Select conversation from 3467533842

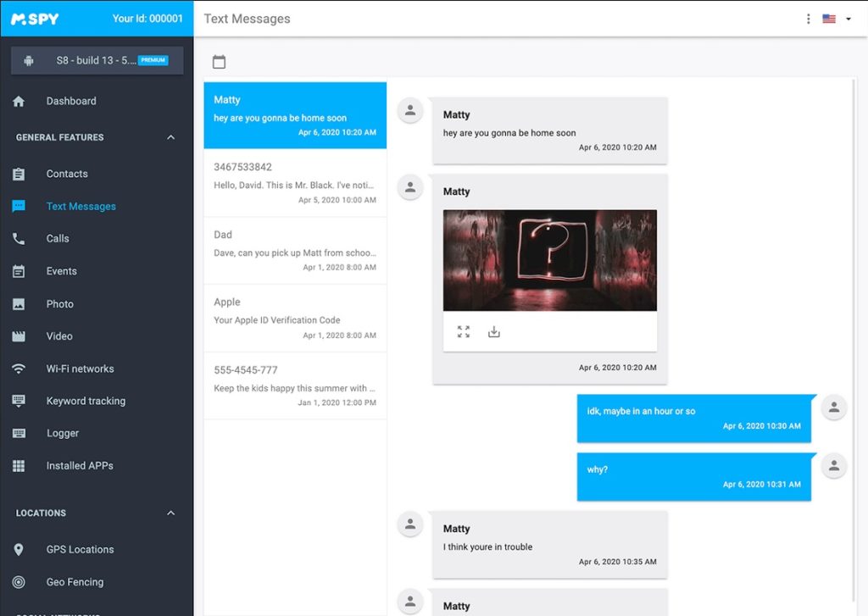tap(295, 183)
